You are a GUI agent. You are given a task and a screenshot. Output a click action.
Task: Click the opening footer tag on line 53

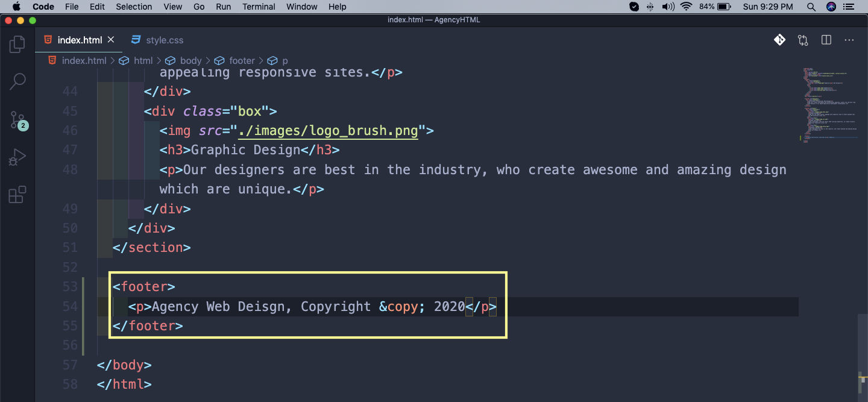[x=144, y=287]
